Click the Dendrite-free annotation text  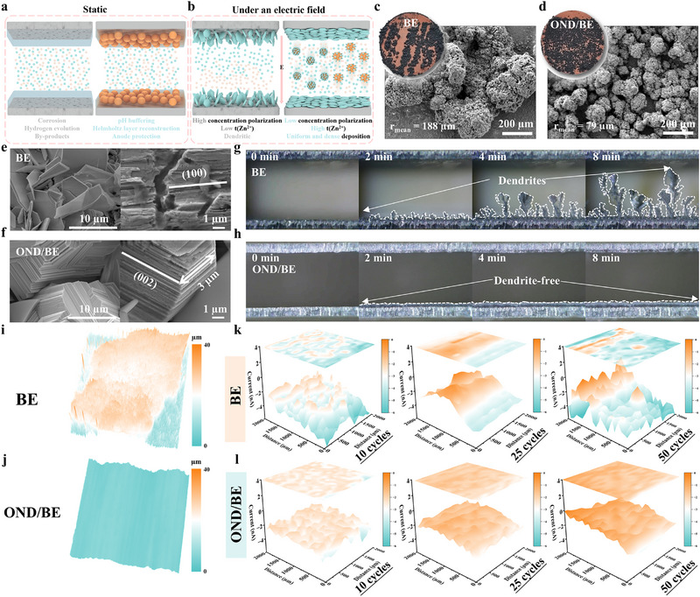[527, 281]
